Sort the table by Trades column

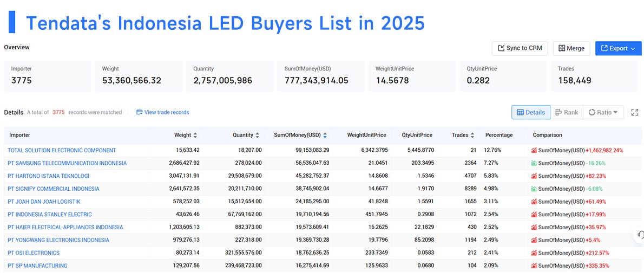tap(472, 135)
